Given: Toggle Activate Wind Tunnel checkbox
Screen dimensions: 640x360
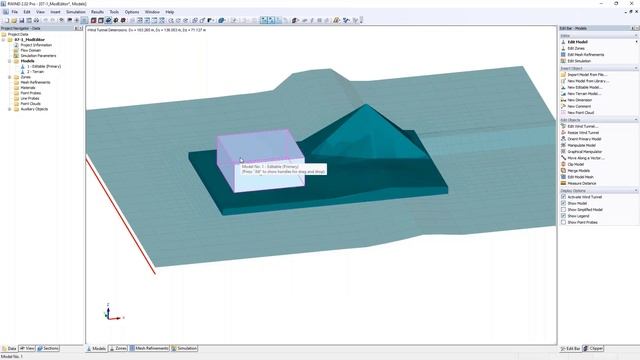Looking at the screenshot, I should pyautogui.click(x=563, y=197).
